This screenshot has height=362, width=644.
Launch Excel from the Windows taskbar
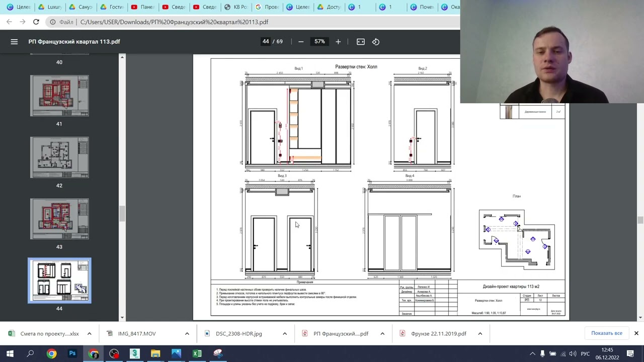197,353
